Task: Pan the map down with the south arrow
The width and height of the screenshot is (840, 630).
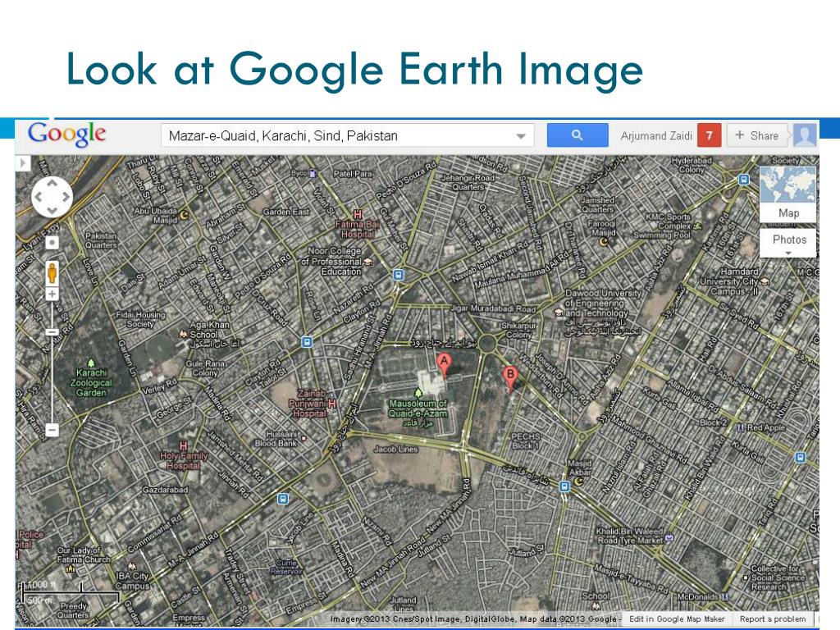Action: [x=52, y=211]
